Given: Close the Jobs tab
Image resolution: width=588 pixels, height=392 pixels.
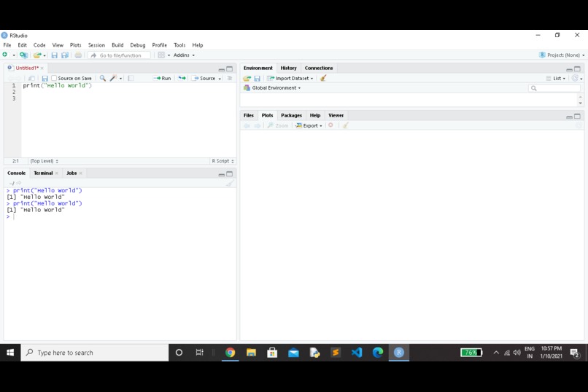Looking at the screenshot, I should click(81, 173).
